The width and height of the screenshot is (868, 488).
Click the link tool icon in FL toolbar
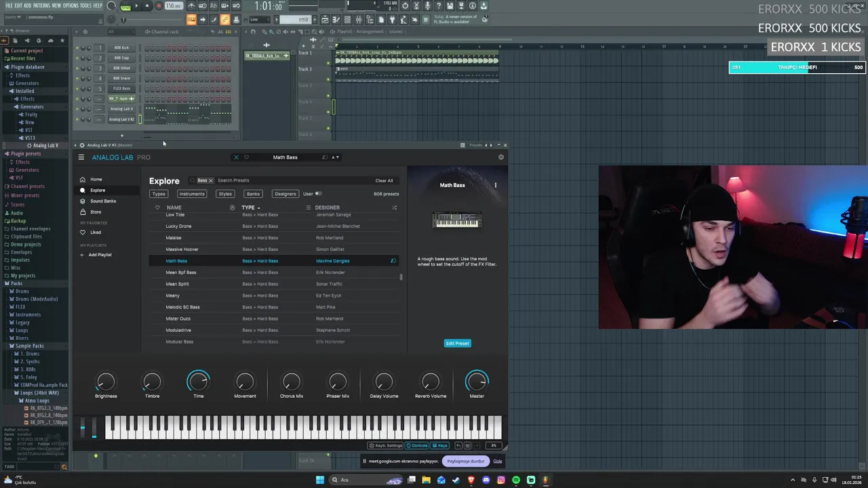224,20
